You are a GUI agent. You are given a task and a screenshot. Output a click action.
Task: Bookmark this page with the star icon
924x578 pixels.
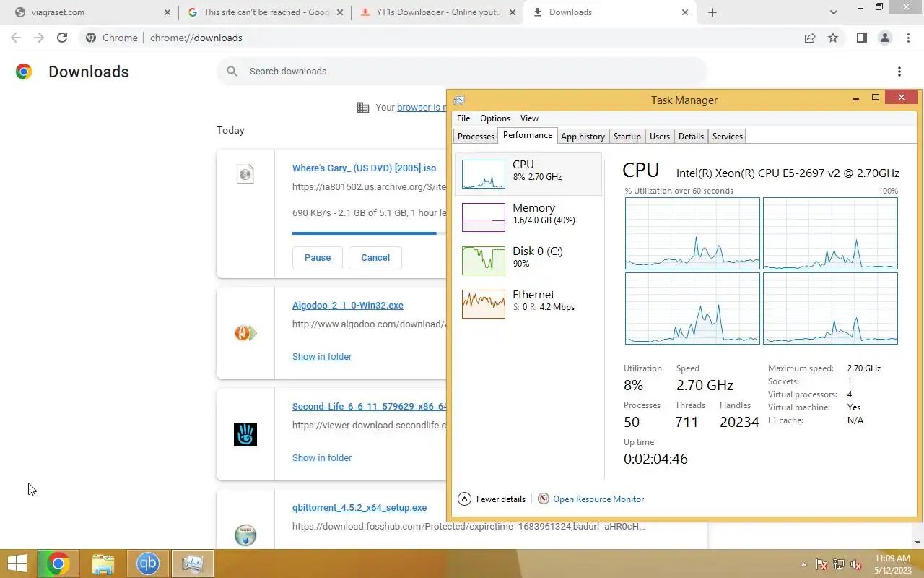(833, 38)
